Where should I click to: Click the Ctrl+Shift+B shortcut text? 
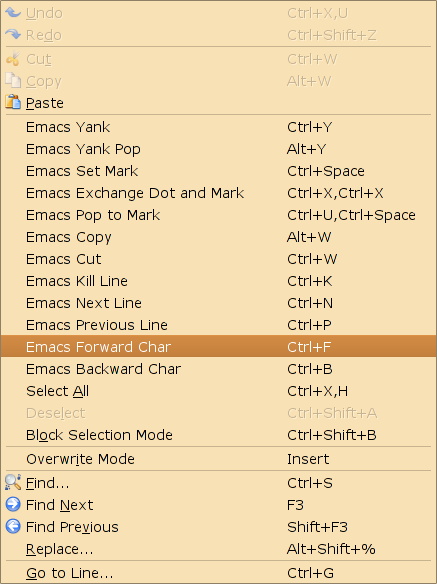click(332, 435)
